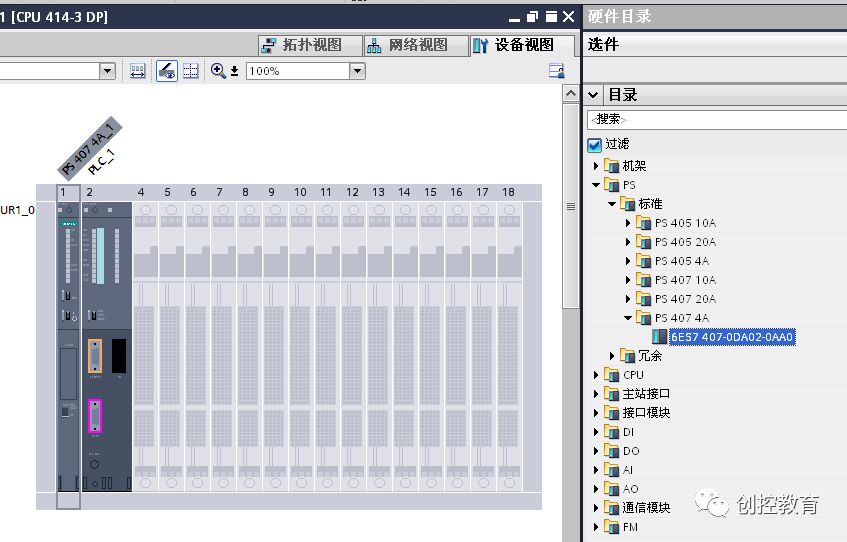Expand the AI folder
The image size is (847, 542).
coord(596,470)
